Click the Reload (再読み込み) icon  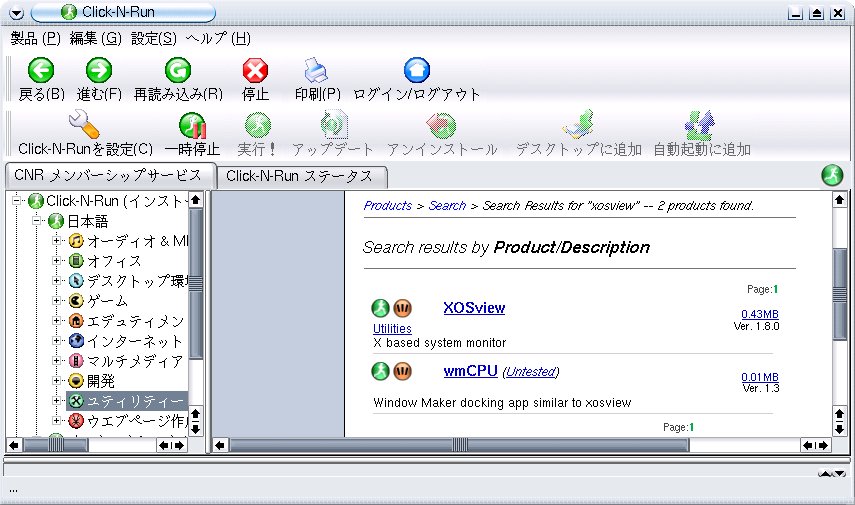coord(178,70)
